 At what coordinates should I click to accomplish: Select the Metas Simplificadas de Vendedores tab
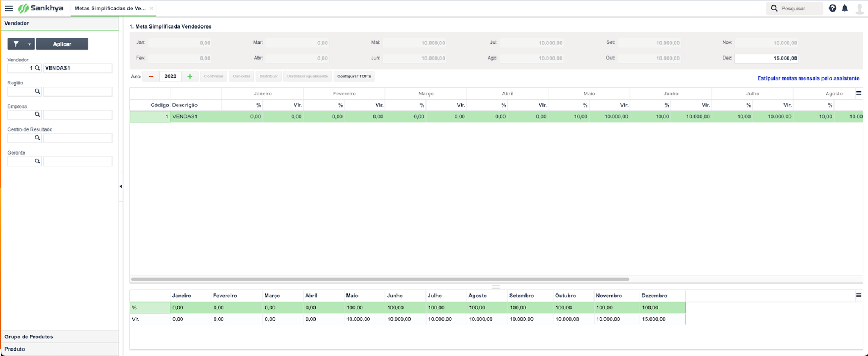pyautogui.click(x=110, y=8)
